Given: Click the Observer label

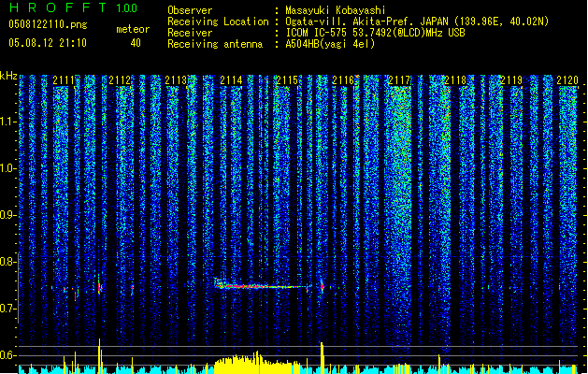Looking at the screenshot, I should [190, 10].
